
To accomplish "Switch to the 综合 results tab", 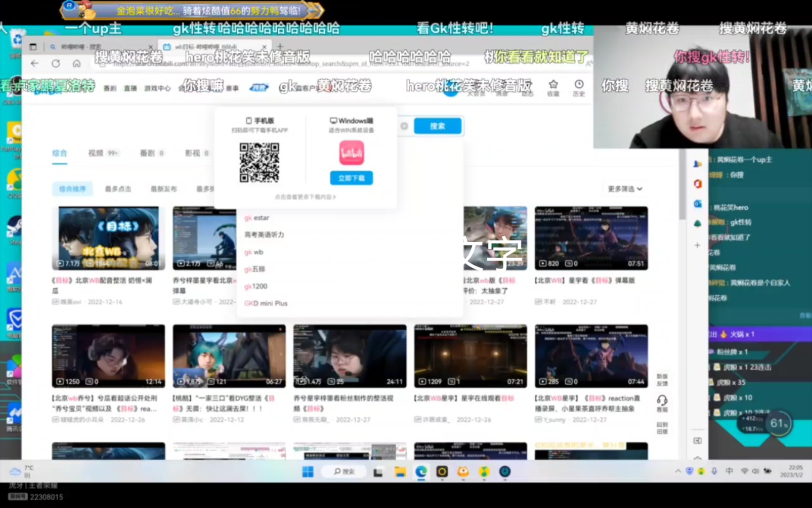I will (x=60, y=153).
